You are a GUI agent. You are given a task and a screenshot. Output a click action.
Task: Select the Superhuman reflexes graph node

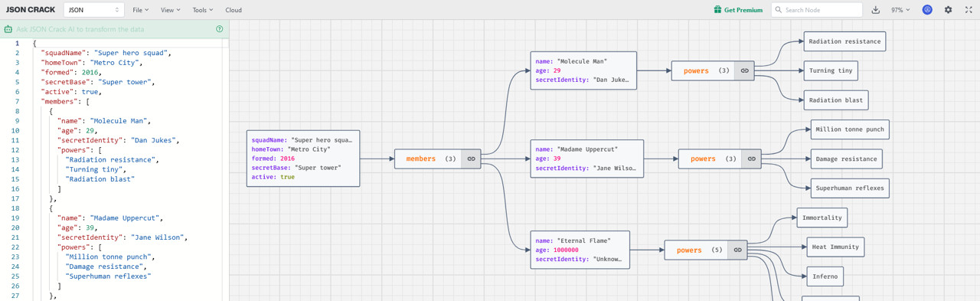coord(850,188)
